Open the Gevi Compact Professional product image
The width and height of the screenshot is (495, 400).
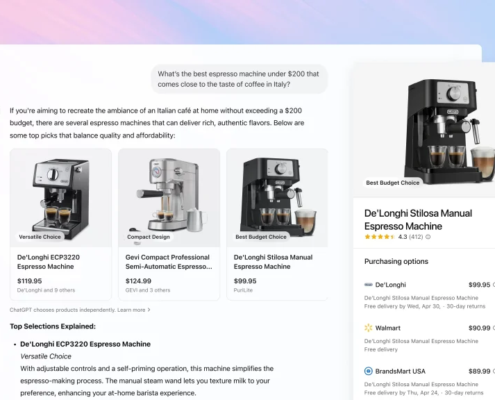click(169, 198)
